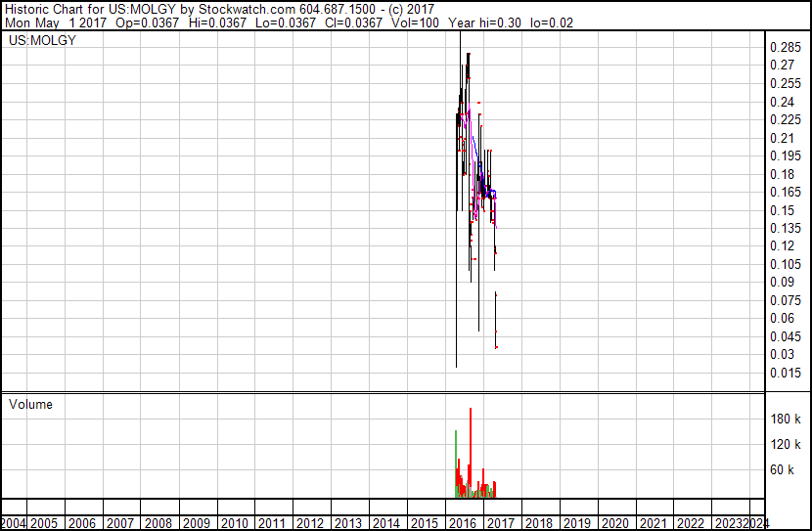Click the 0.24 price axis value
This screenshot has height=531, width=812.
pos(783,102)
